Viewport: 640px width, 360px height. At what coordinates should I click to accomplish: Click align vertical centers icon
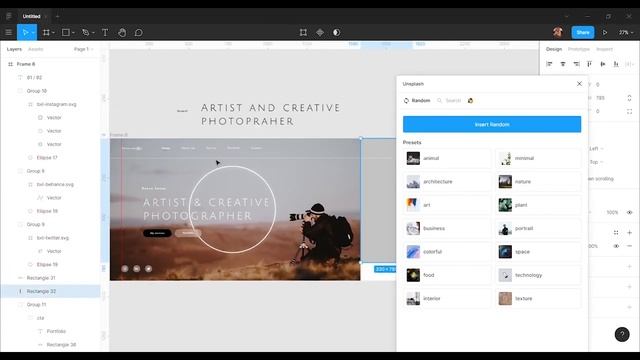click(603, 64)
